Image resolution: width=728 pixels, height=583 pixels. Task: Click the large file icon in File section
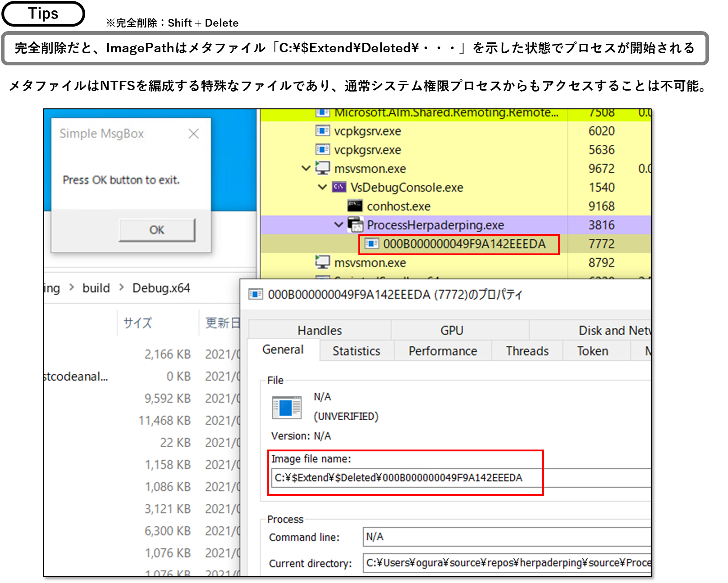coord(287,408)
